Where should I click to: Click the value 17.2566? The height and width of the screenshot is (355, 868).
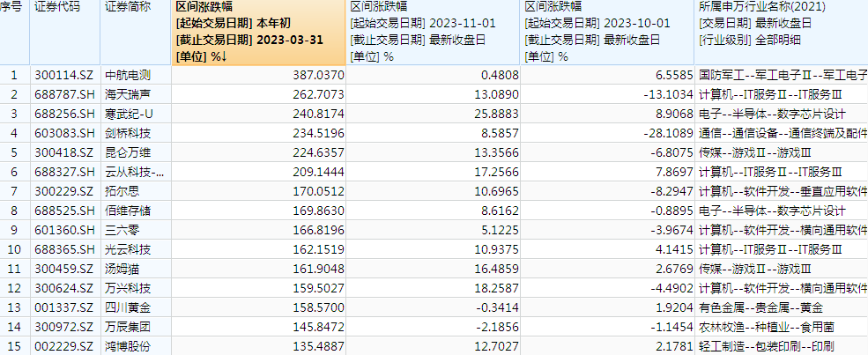(x=496, y=173)
